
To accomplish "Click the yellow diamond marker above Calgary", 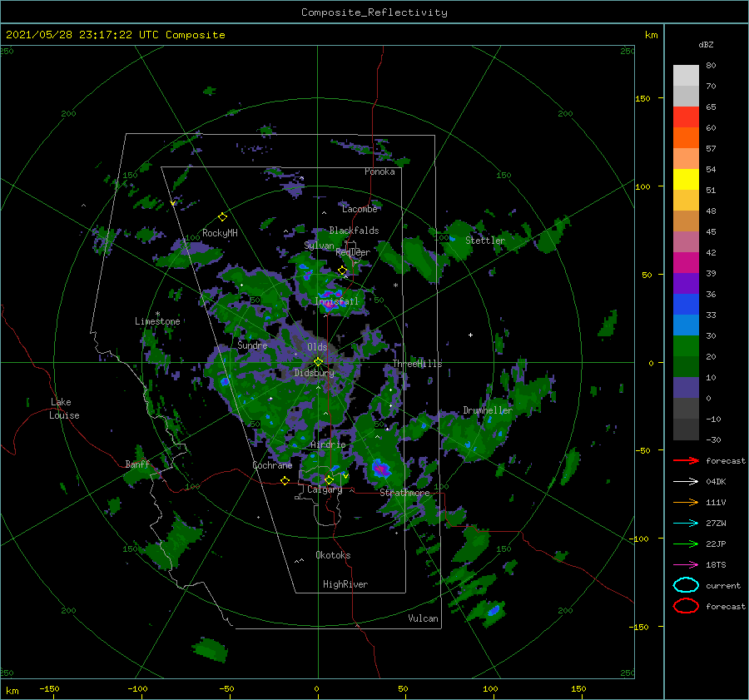I will [329, 479].
